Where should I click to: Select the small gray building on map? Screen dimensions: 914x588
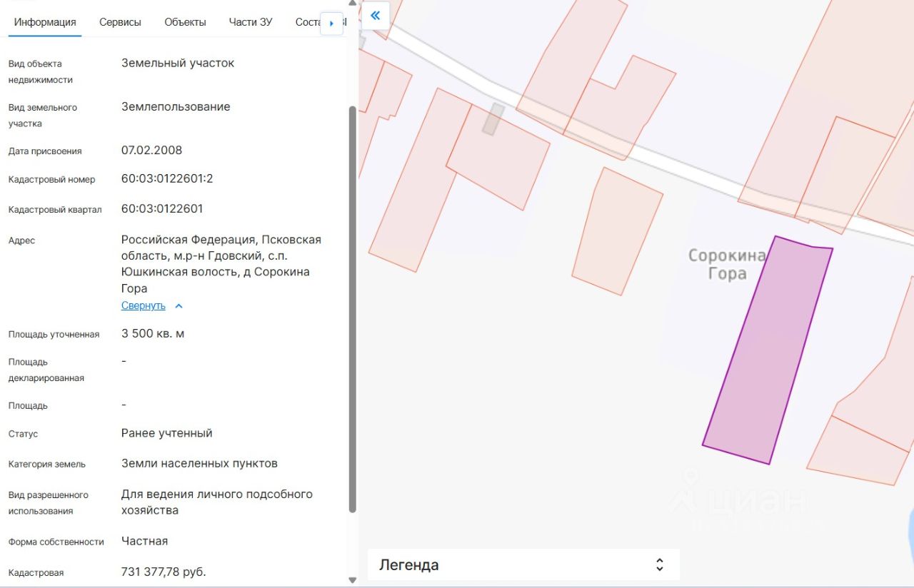[x=493, y=119]
